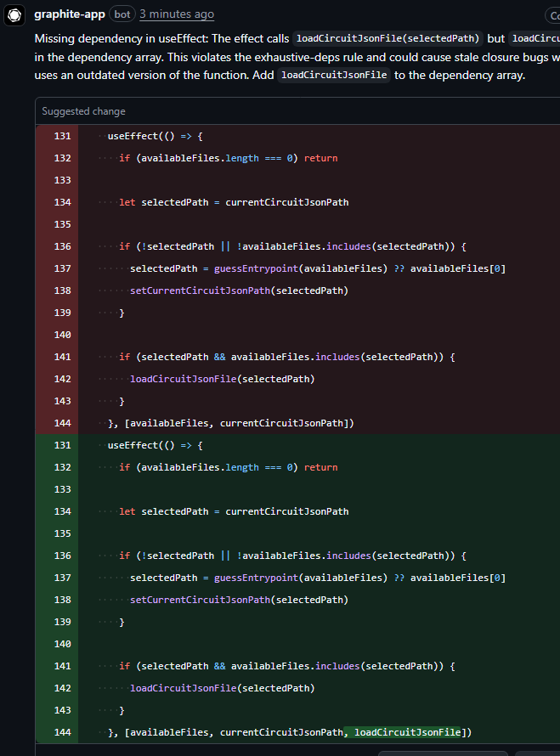
Task: Select added line number 140
Action: pyautogui.click(x=62, y=644)
